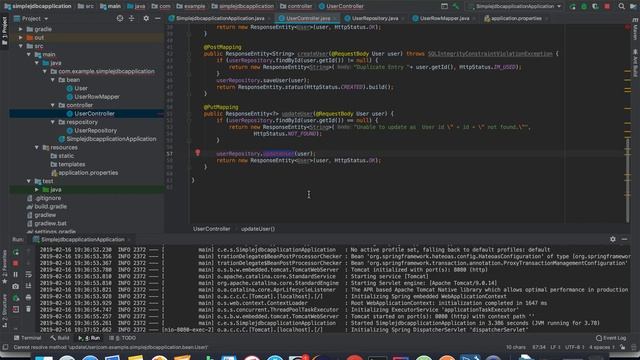
Task: Select build.gradle file in project tree
Action: point(47,207)
